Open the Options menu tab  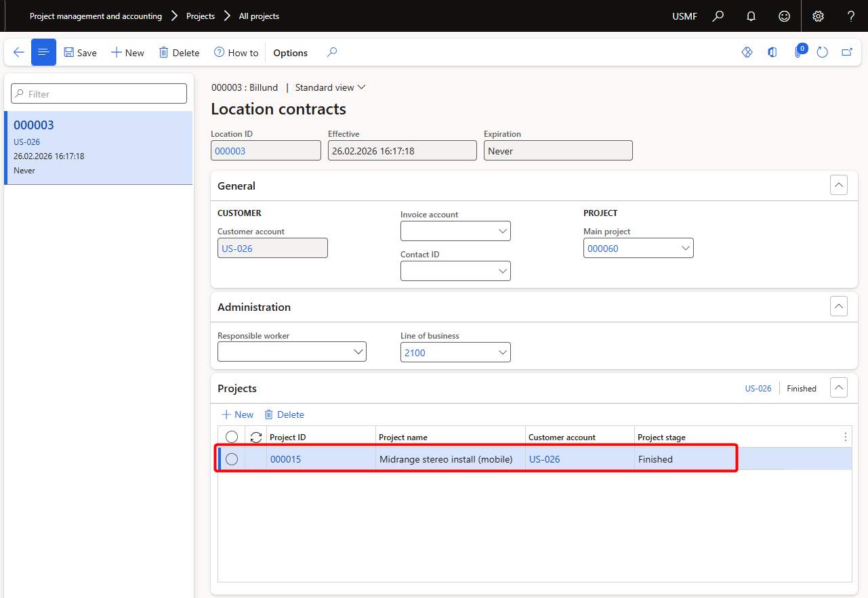click(290, 53)
